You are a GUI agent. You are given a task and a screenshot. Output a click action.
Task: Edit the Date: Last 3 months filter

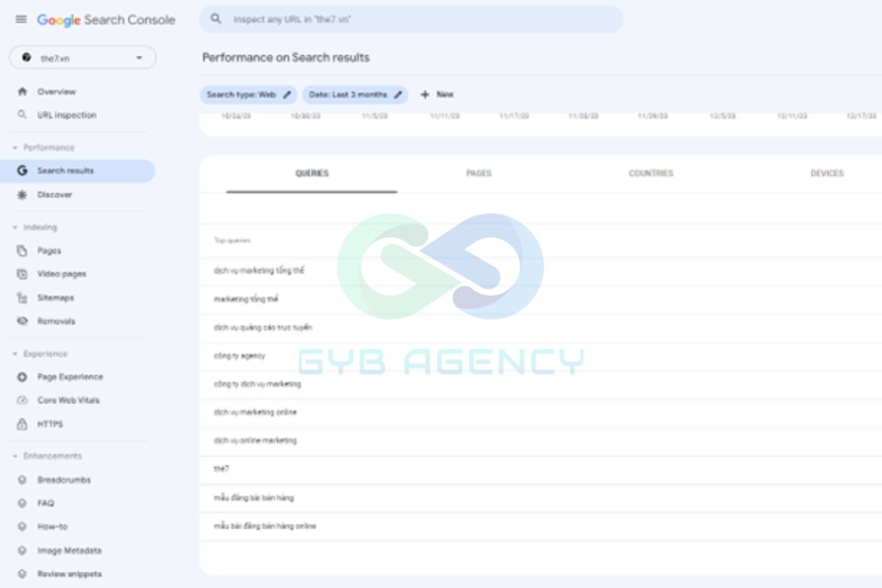point(355,95)
